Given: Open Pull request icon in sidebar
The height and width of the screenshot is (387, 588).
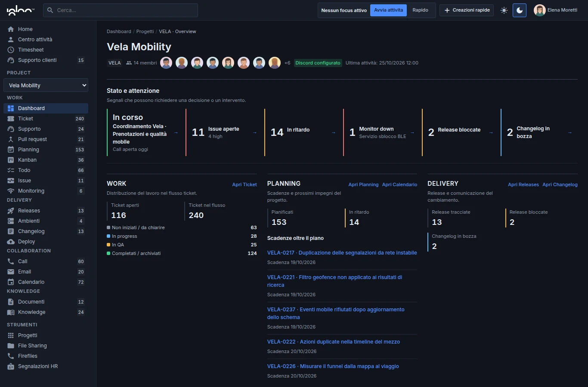Looking at the screenshot, I should point(11,139).
